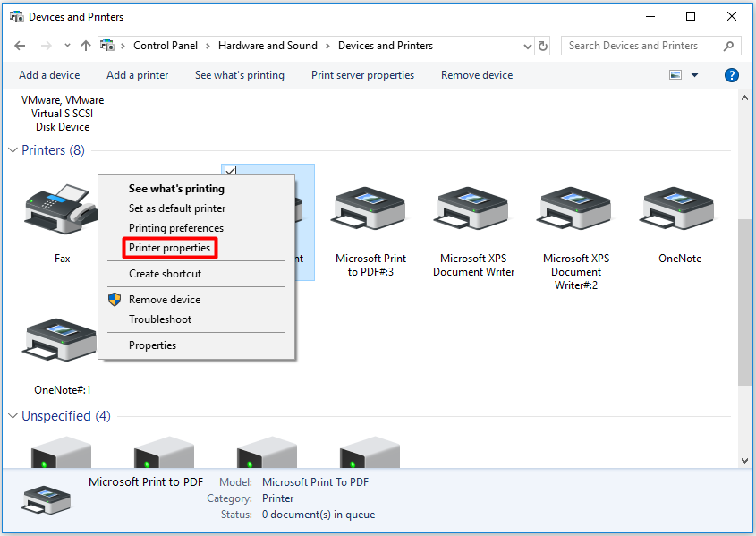Click the Devices and Printers breadcrumb
This screenshot has width=756, height=536.
[x=386, y=46]
